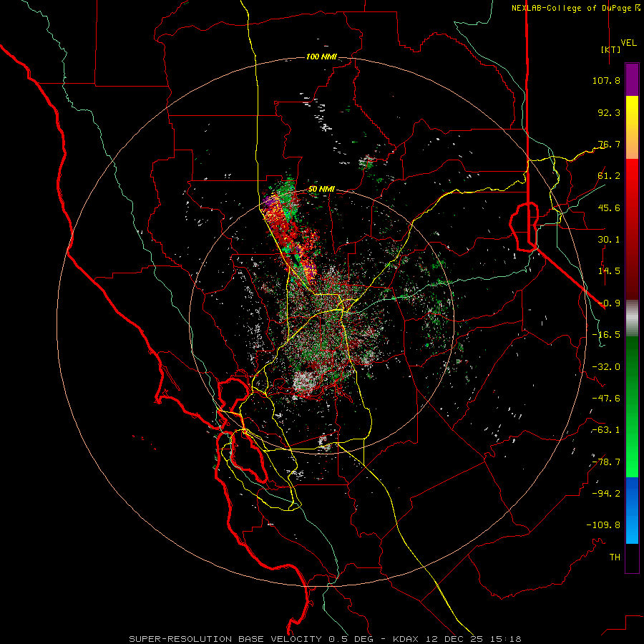The width and height of the screenshot is (644, 644).
Task: Click the VEL legend heading
Action: 628,43
